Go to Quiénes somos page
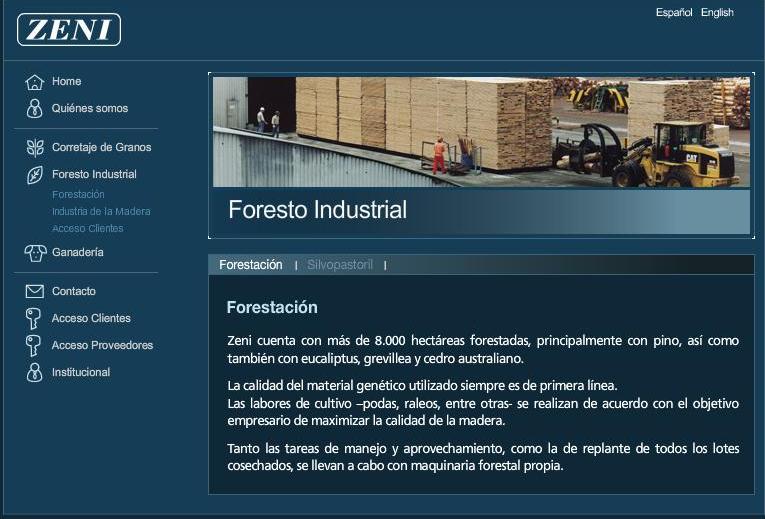The image size is (765, 519). pos(90,108)
